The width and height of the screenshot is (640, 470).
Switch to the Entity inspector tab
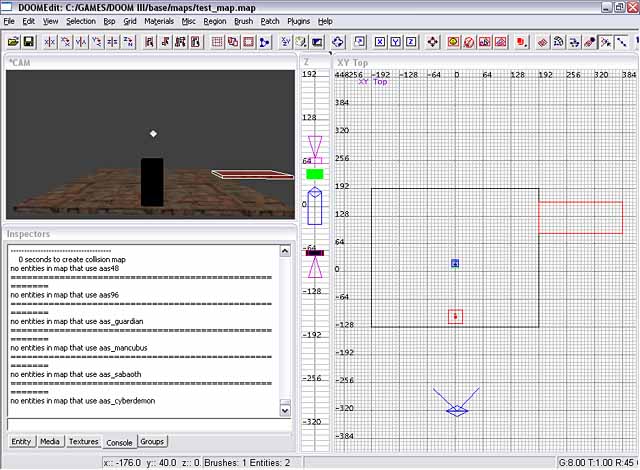point(21,441)
